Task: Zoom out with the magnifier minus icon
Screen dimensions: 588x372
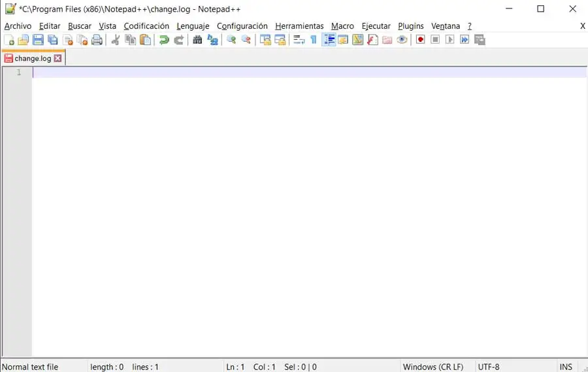Action: (x=246, y=40)
